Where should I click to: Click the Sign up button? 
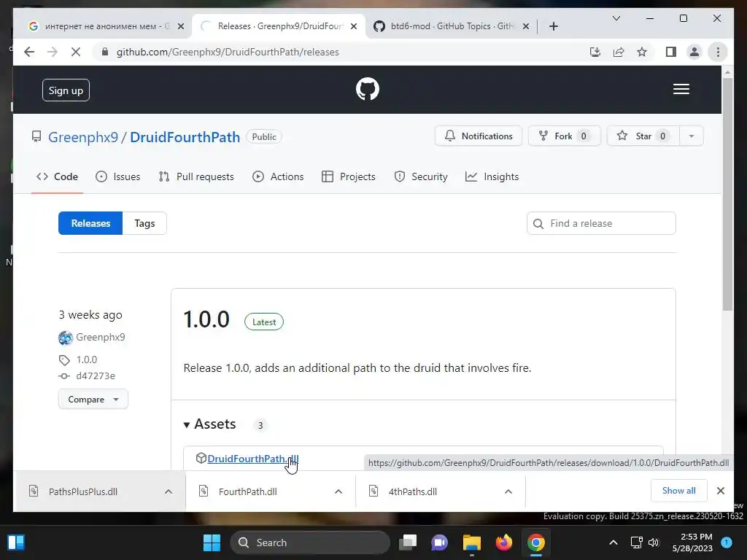click(66, 90)
